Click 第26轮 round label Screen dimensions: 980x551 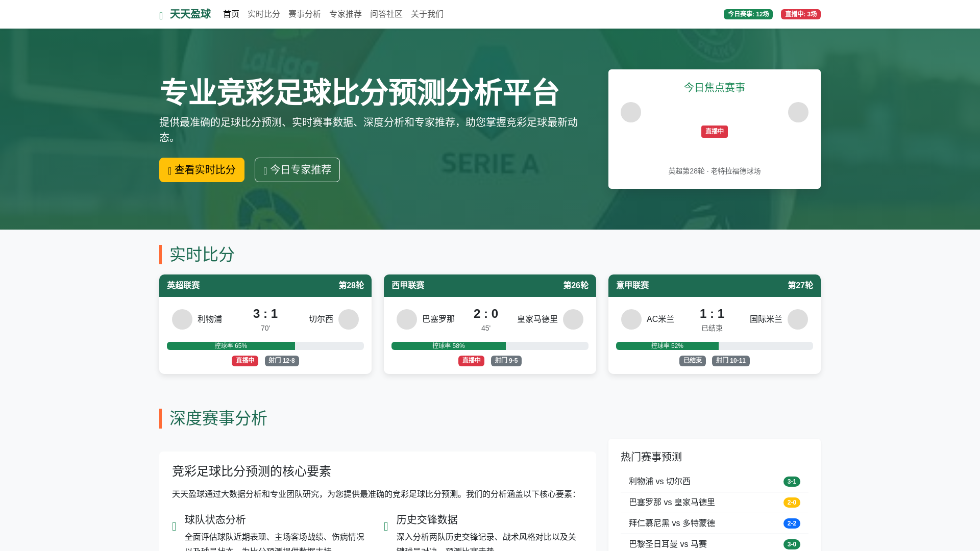[576, 286]
